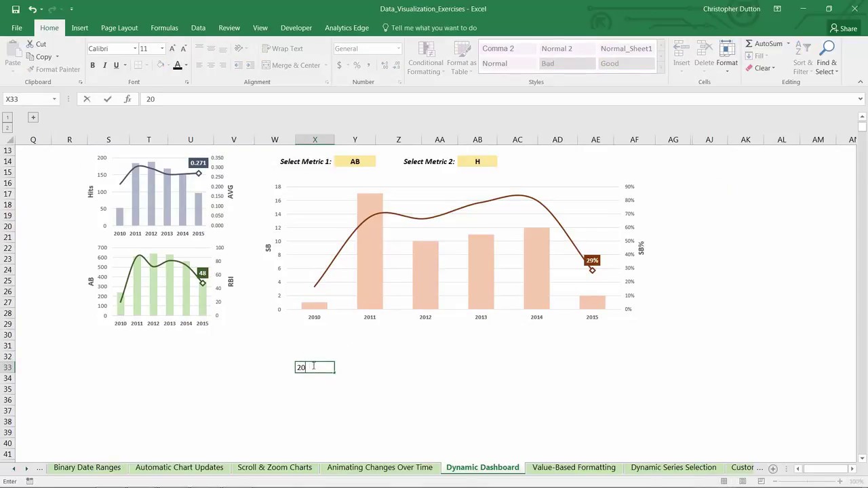Click Increase Font Size icon

[172, 48]
